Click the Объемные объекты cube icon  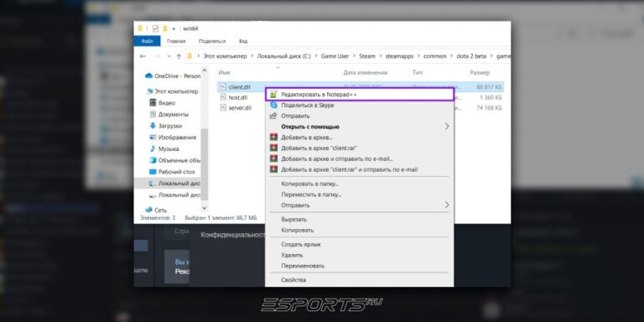tap(153, 160)
